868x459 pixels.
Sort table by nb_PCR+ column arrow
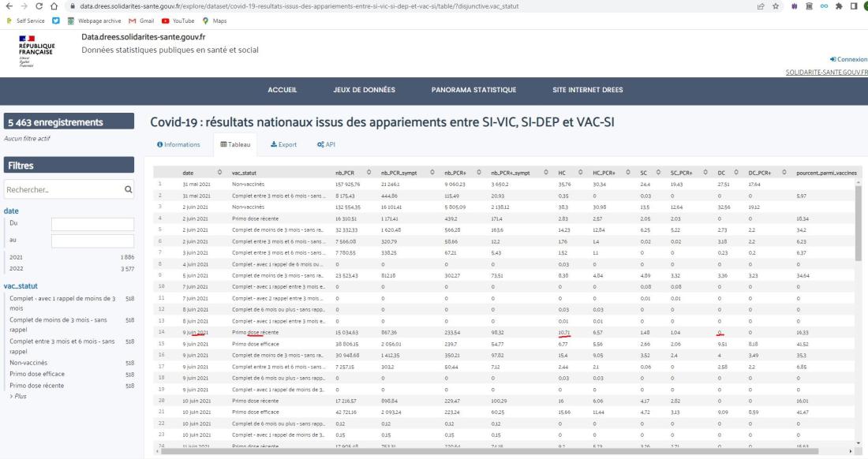[479, 173]
